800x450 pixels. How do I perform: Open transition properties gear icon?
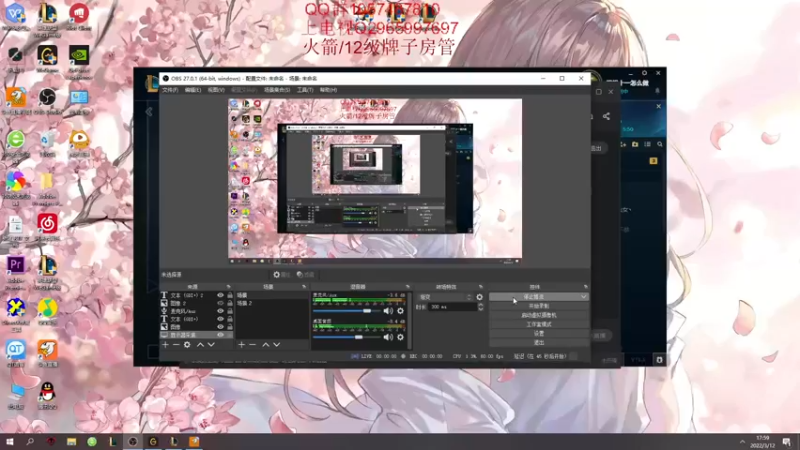(480, 297)
